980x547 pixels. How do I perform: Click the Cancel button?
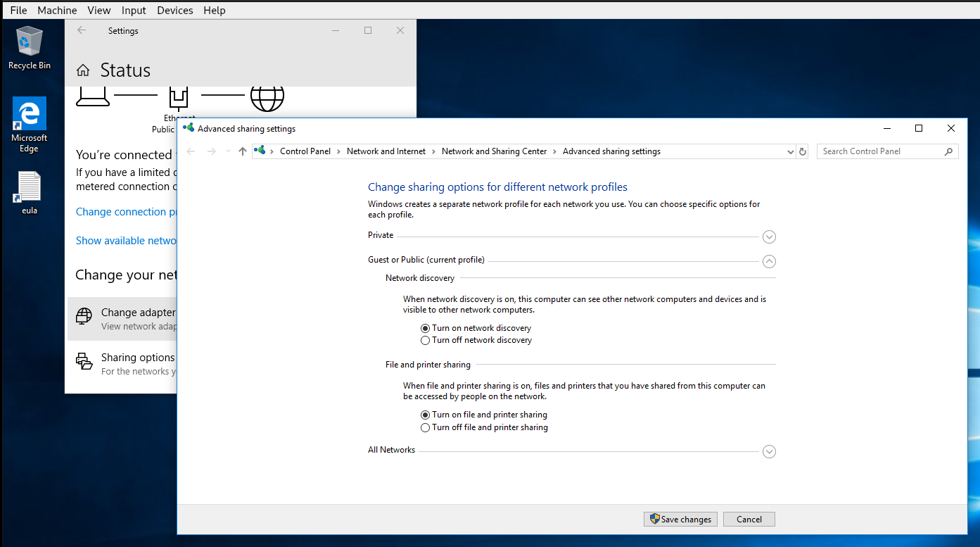[x=749, y=520]
